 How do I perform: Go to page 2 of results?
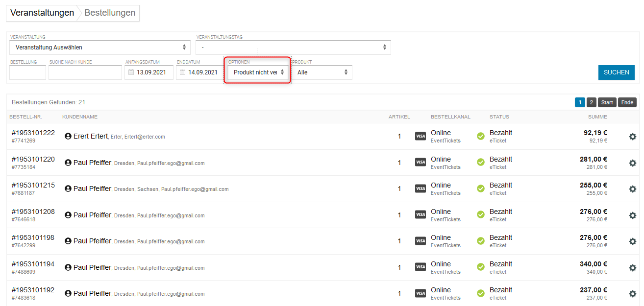coord(591,102)
